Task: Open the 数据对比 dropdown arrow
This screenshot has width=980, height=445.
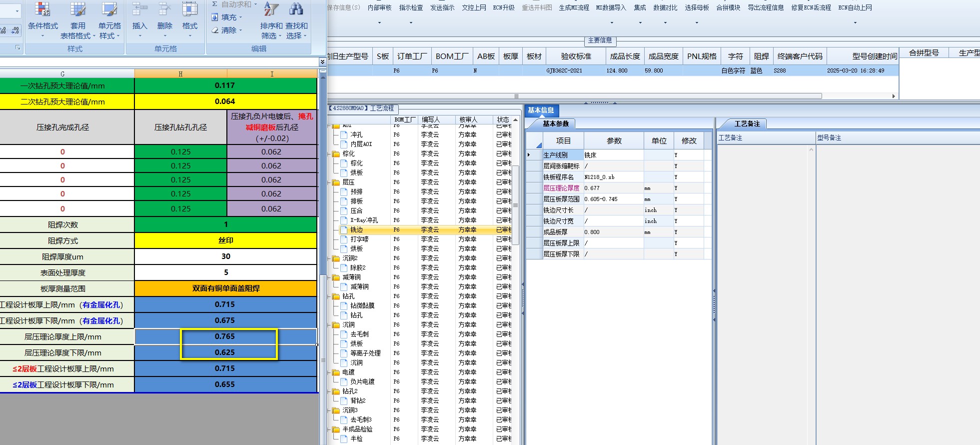Action: pyautogui.click(x=665, y=22)
